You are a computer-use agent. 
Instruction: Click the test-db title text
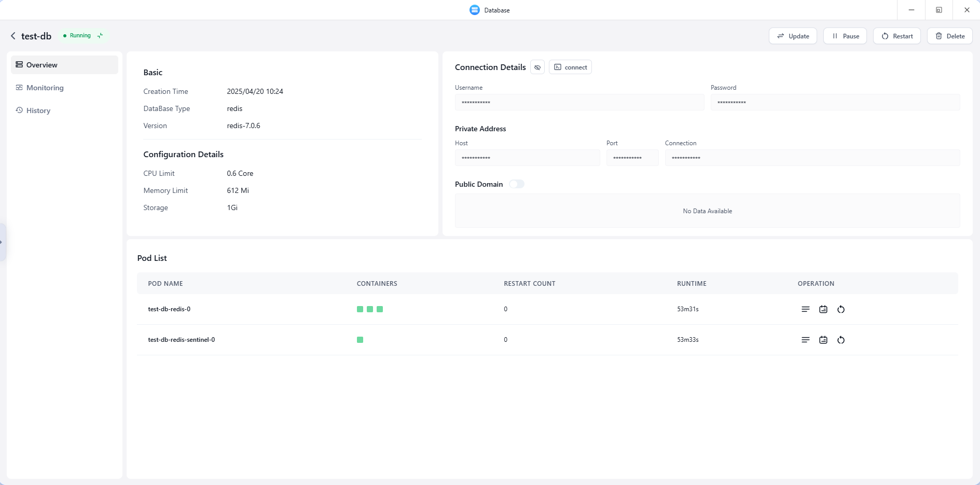click(x=36, y=36)
